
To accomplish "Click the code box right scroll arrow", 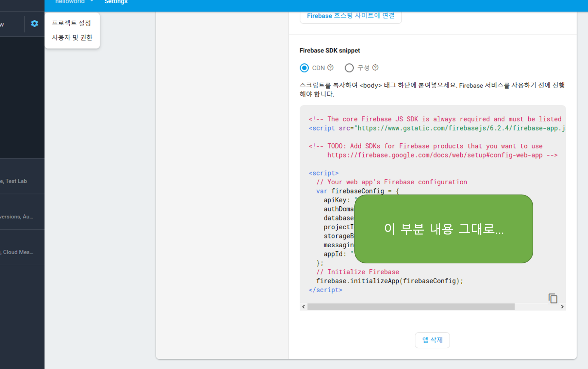I will (x=562, y=307).
